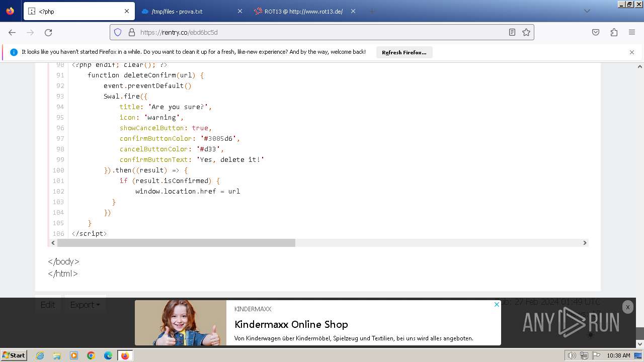The height and width of the screenshot is (362, 644).
Task: Open the Export dropdown
Action: (85, 305)
